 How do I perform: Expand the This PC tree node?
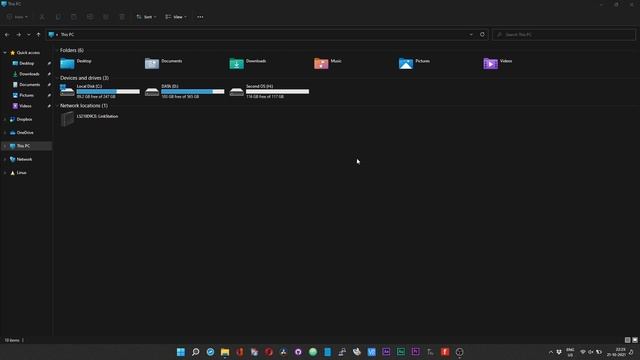5,146
